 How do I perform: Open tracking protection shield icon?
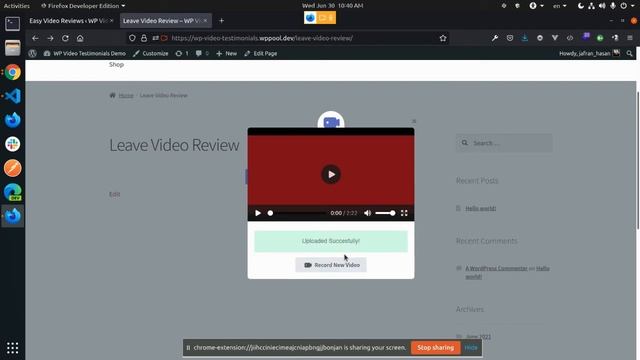(132, 38)
